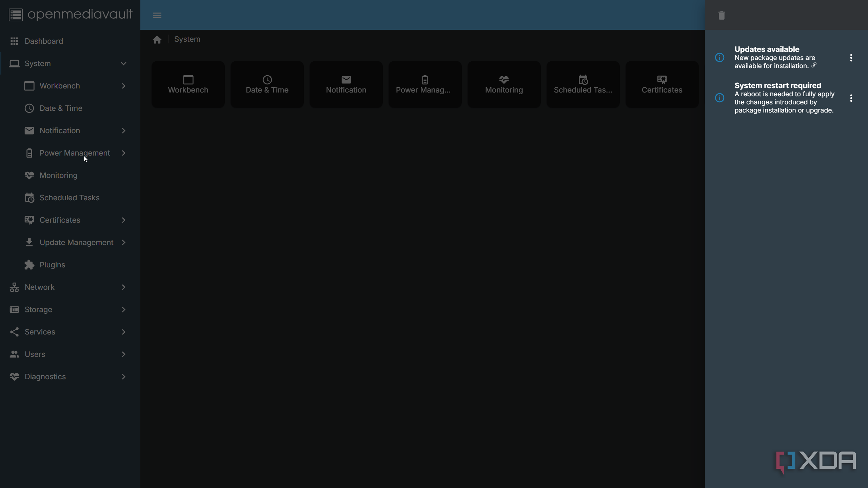Click the Diagnostics heartbeat icon
The image size is (868, 488).
point(14,377)
